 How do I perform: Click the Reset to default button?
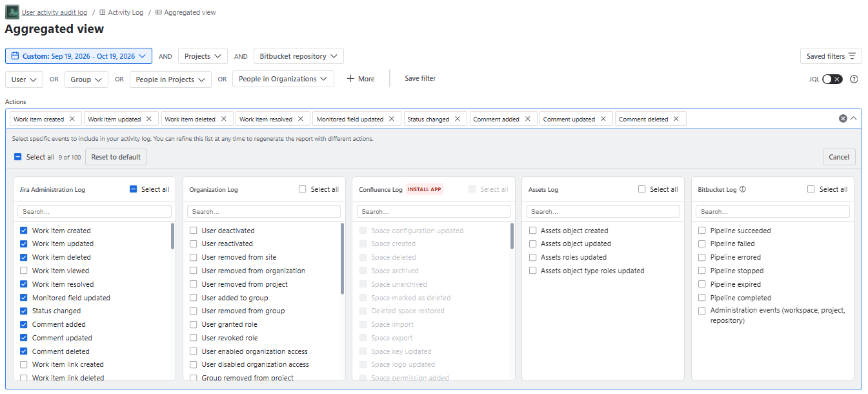pyautogui.click(x=116, y=157)
